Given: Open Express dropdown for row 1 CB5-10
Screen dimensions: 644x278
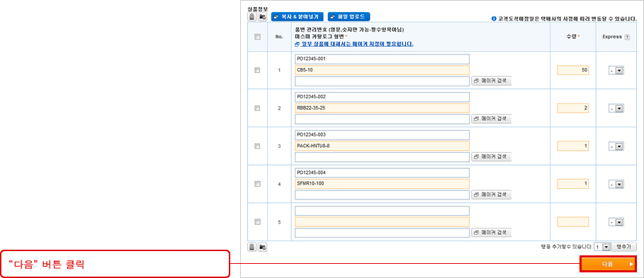Looking at the screenshot, I should pyautogui.click(x=616, y=71).
